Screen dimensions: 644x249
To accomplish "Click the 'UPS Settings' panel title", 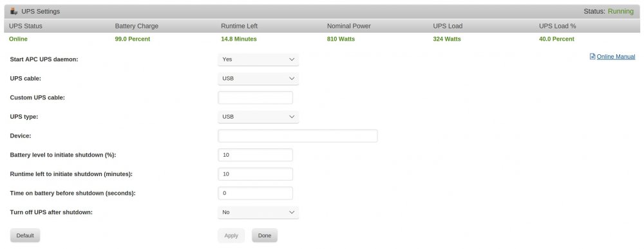I will 41,12.
